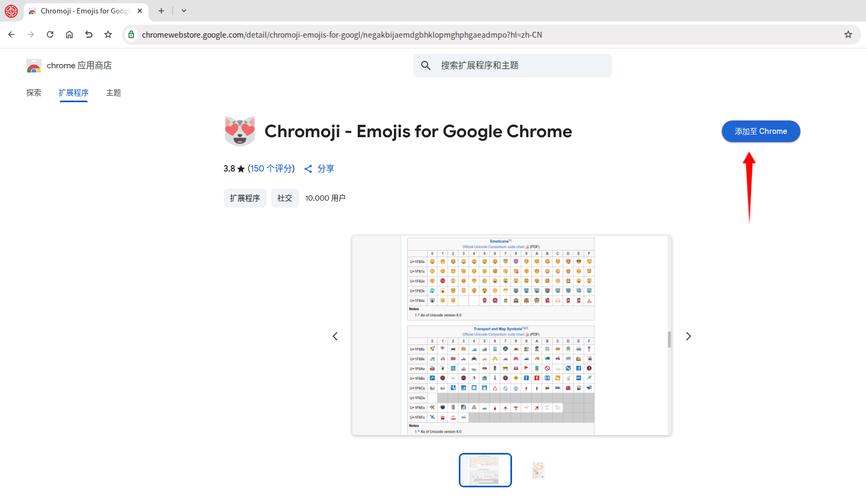Image resolution: width=866 pixels, height=504 pixels.
Task: Open the 150 个评分 ratings link
Action: pos(271,168)
